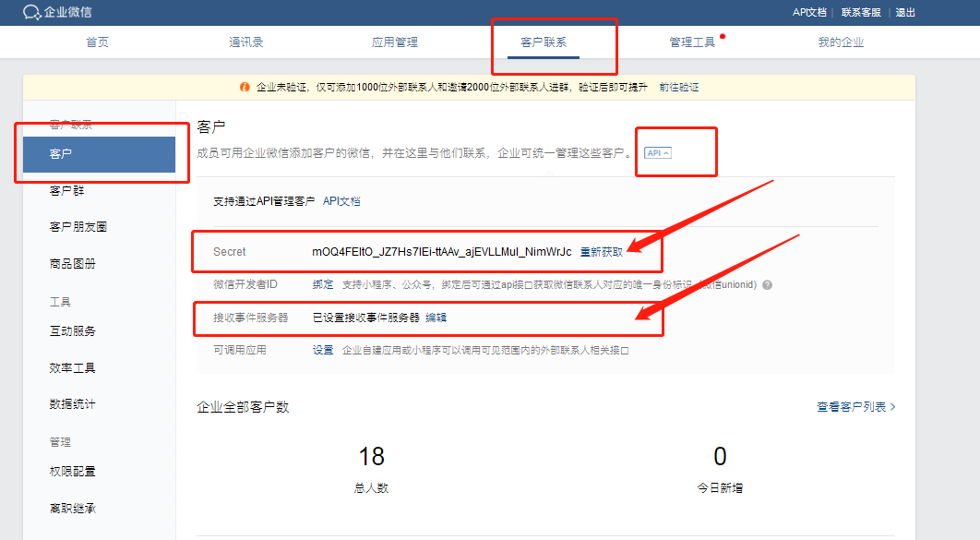Open the API文档 link in the top header
Viewport: 980px width, 540px height.
pyautogui.click(x=809, y=13)
